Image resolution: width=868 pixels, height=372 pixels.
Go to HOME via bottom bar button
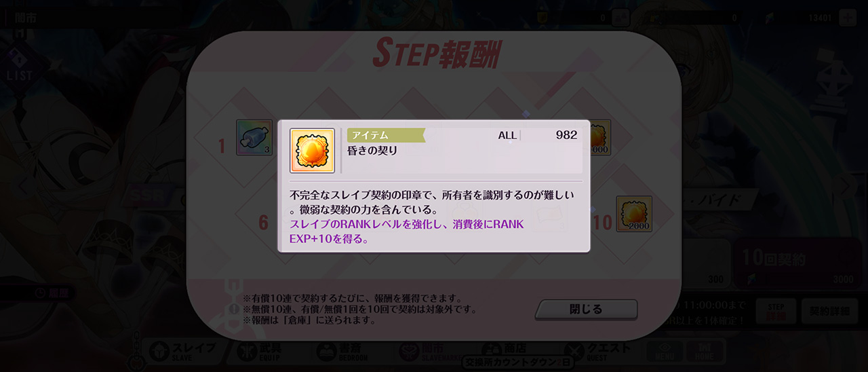[706, 352]
